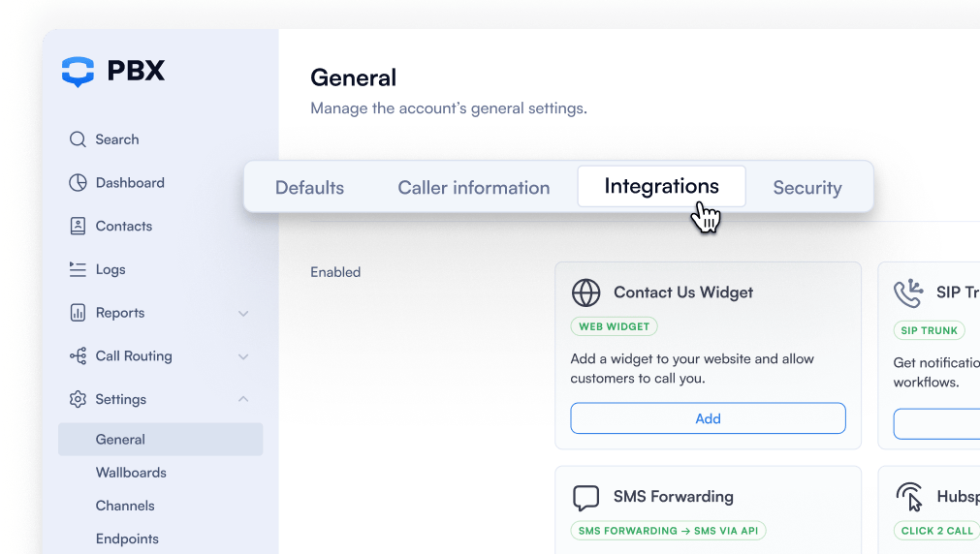This screenshot has height=554, width=980.
Task: Click the Contact Us Widget globe icon
Action: tap(585, 292)
